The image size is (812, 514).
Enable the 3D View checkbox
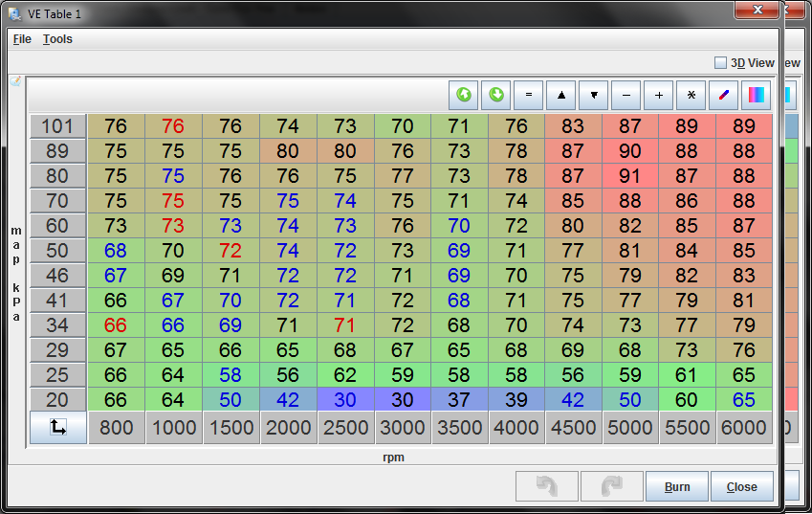(x=721, y=63)
